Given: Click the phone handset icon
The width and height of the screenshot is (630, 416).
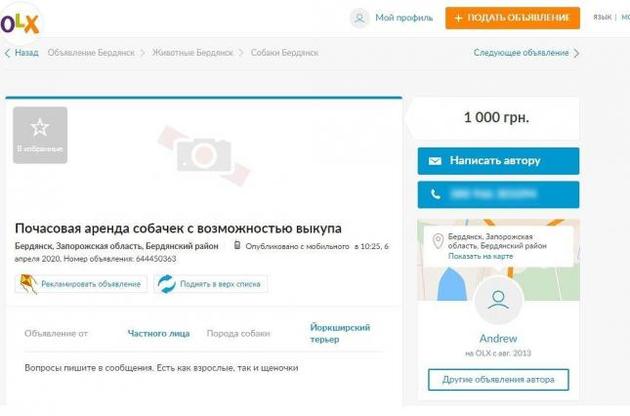Looking at the screenshot, I should coord(436,195).
